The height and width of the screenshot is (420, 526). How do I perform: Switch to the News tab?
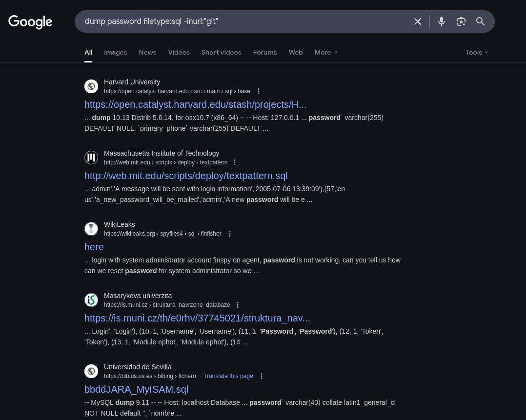click(147, 52)
